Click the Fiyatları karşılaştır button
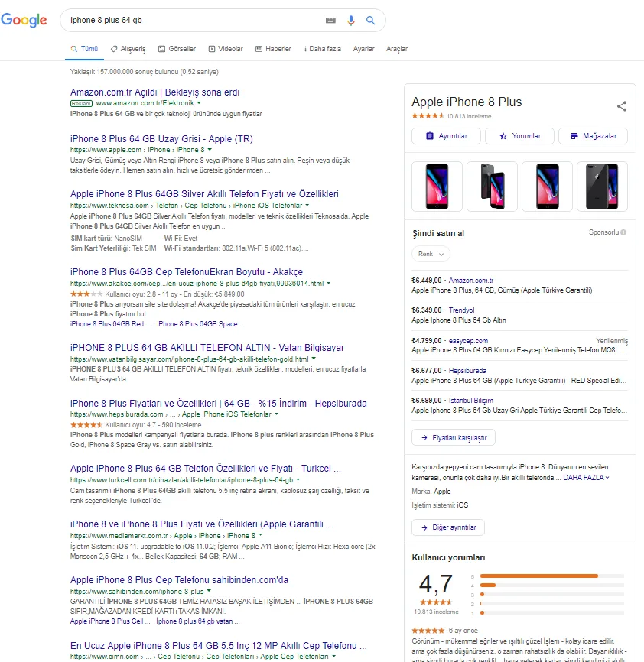The height and width of the screenshot is (662, 644). 454,438
